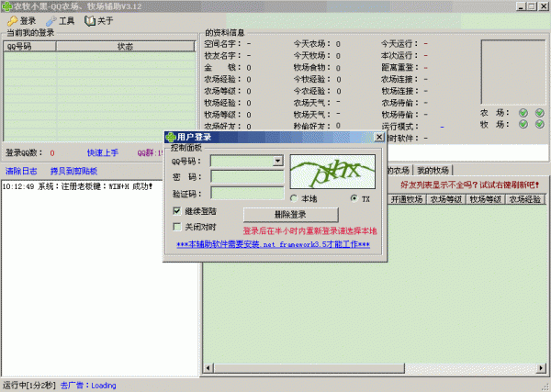Click the 农场经验 column header in friend list
Screen dimensions: 551x392
524,199
